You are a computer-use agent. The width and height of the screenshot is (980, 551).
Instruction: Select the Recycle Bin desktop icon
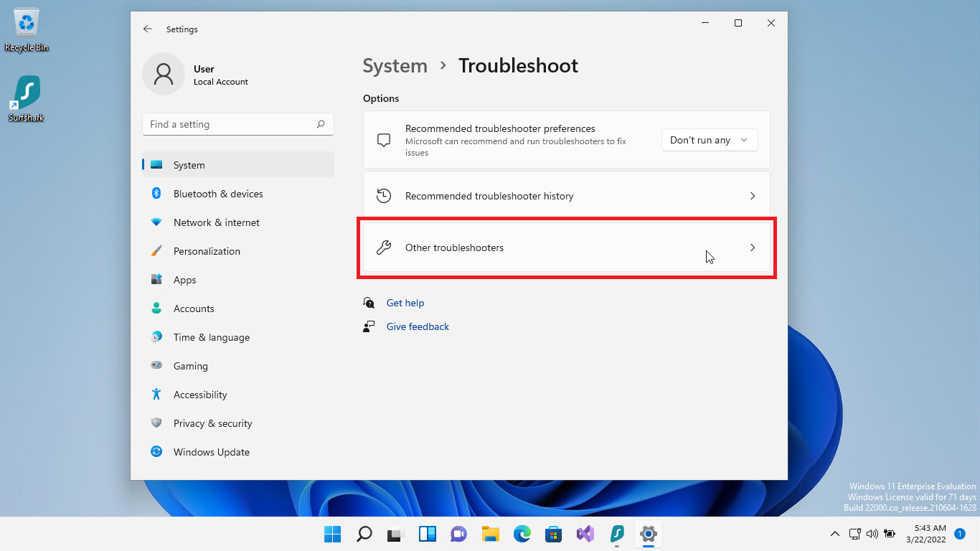coord(27,30)
